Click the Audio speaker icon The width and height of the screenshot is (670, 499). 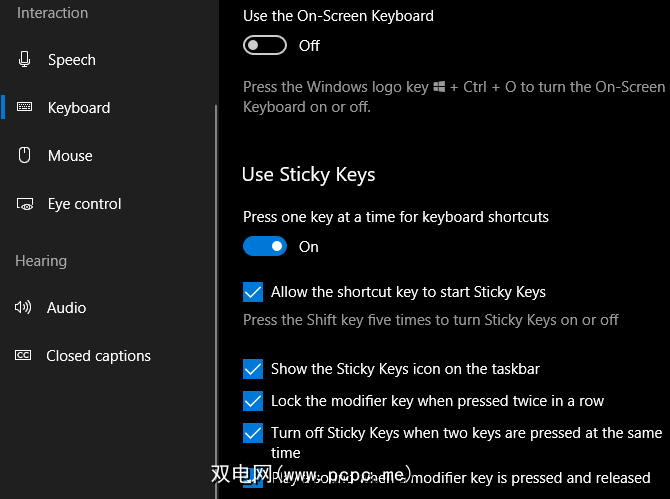[x=23, y=308]
